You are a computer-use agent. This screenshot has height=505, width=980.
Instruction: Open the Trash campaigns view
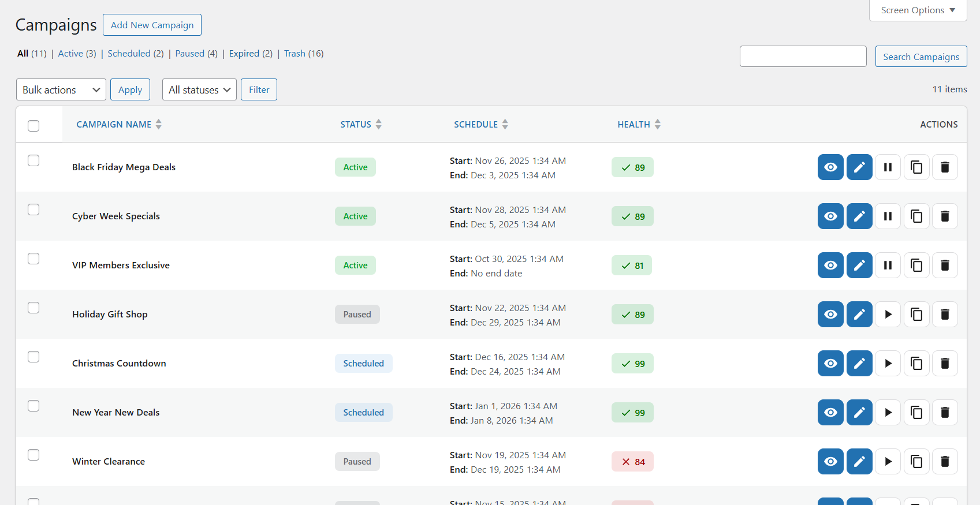pyautogui.click(x=304, y=54)
